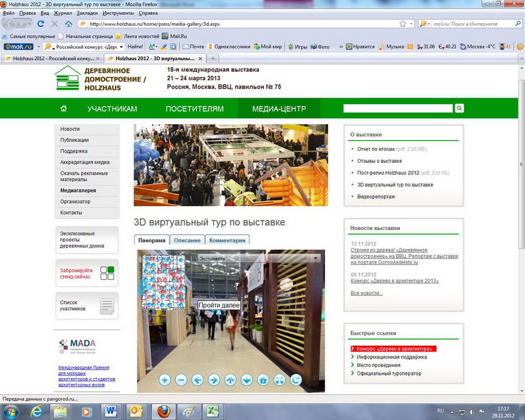This screenshot has width=525, height=420.
Task: Tilt panorama view up
Action: (x=231, y=380)
